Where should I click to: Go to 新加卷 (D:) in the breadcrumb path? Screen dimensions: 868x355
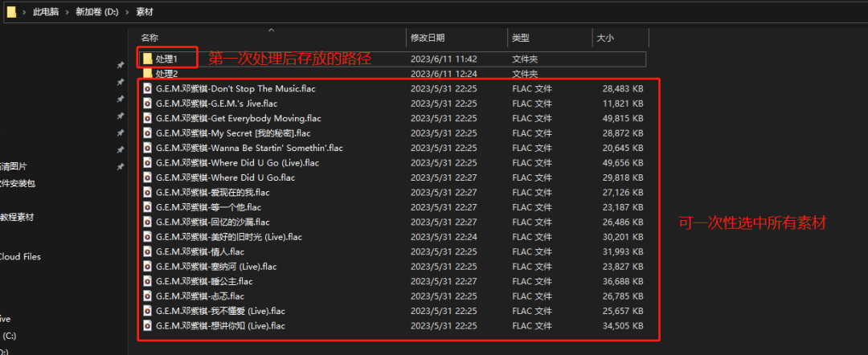[x=97, y=11]
